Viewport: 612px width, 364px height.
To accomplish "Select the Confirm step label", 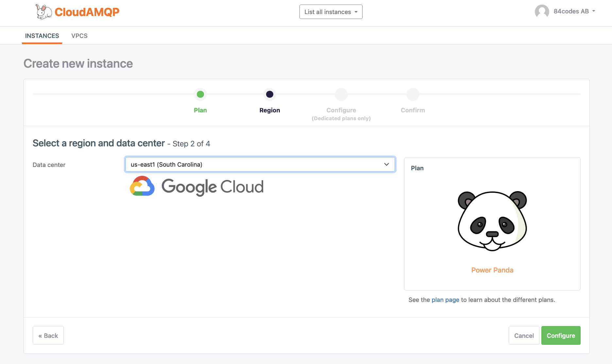I will 413,110.
